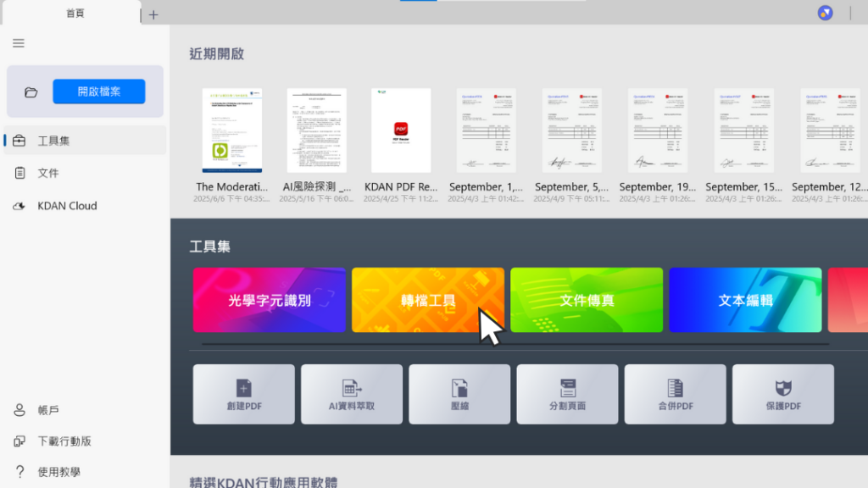Switch to the 首頁 tab
The width and height of the screenshot is (868, 488).
click(72, 13)
